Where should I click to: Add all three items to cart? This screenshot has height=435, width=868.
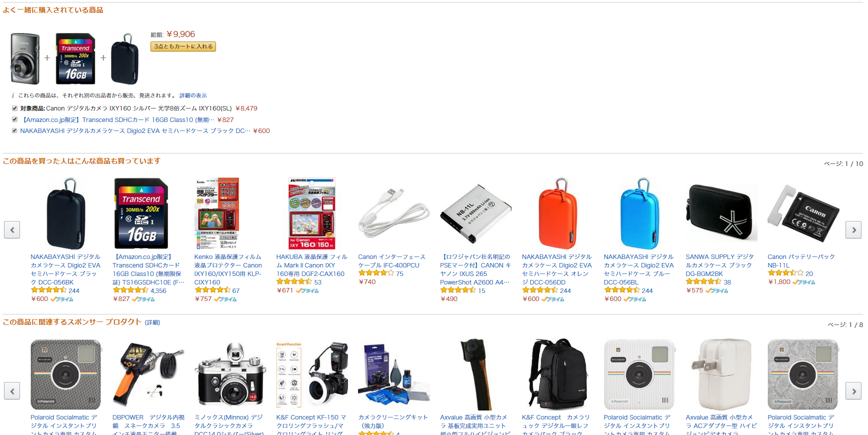183,46
